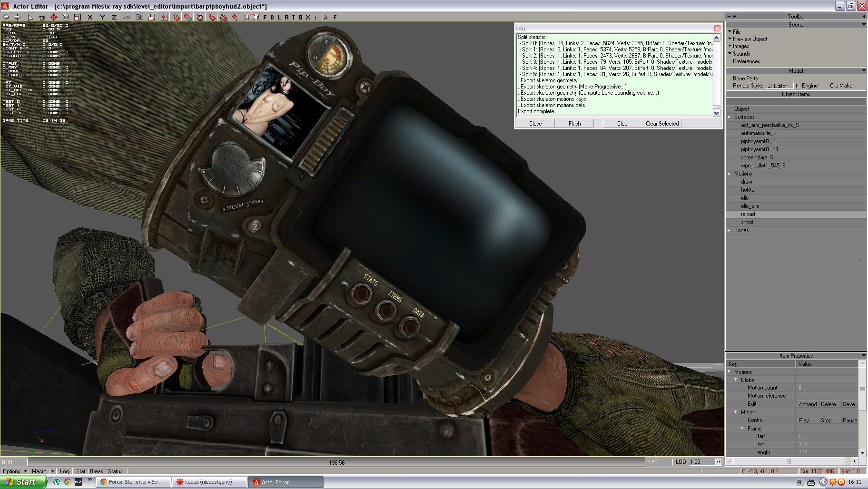Click the zoom extents selected cube icon
This screenshot has height=489, width=868.
tap(256, 17)
